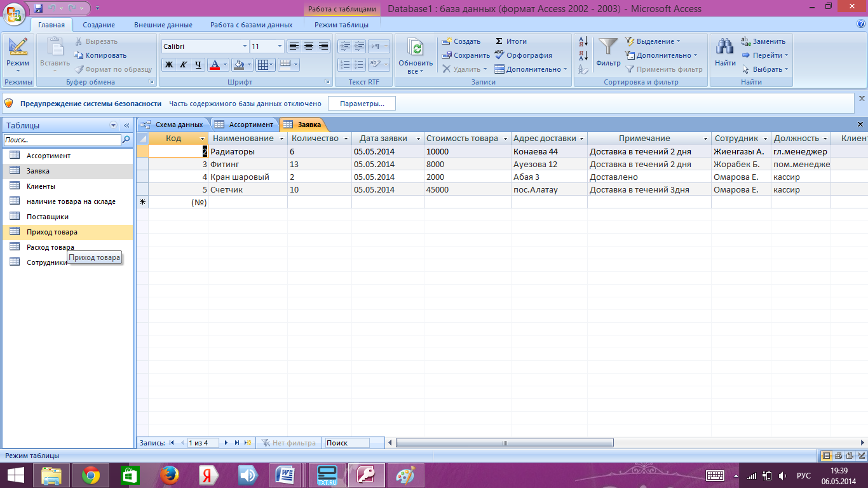
Task: Open the Calibri font name dropdown
Action: coord(245,46)
